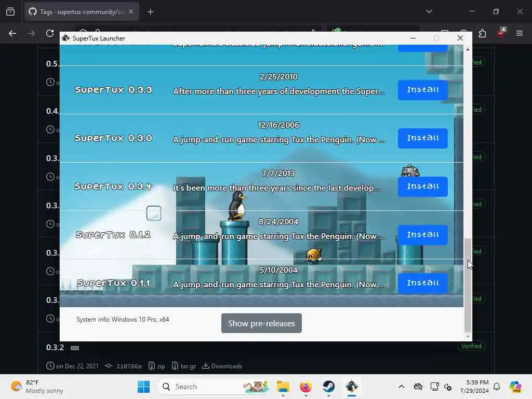
Task: Click Verified badge for 0.3.2 tag
Action: [x=471, y=346]
